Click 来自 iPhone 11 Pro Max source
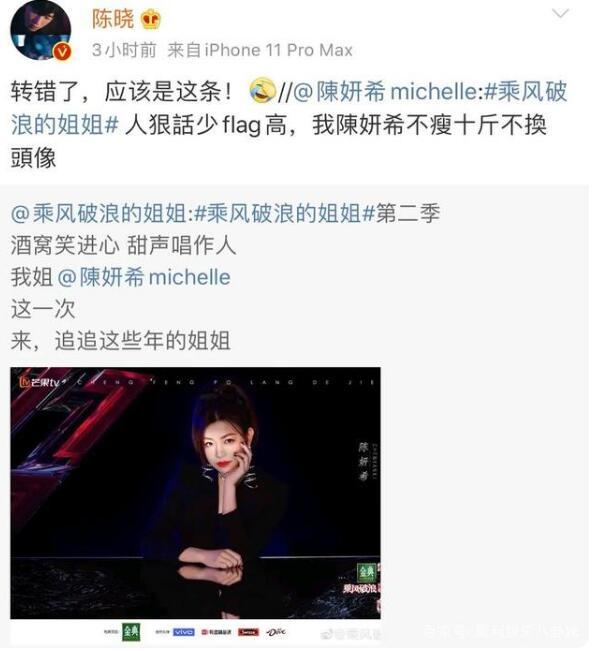The image size is (610, 651). pos(260,50)
